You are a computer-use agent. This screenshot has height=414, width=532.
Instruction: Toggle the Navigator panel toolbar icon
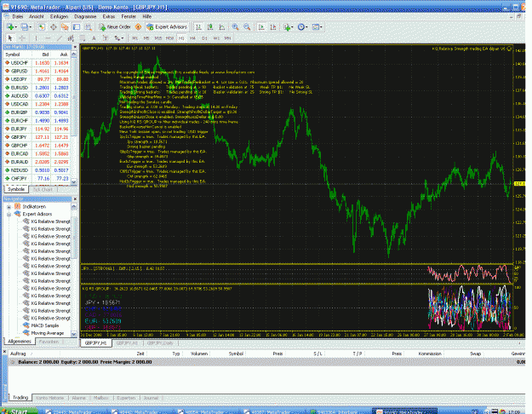tap(65, 26)
